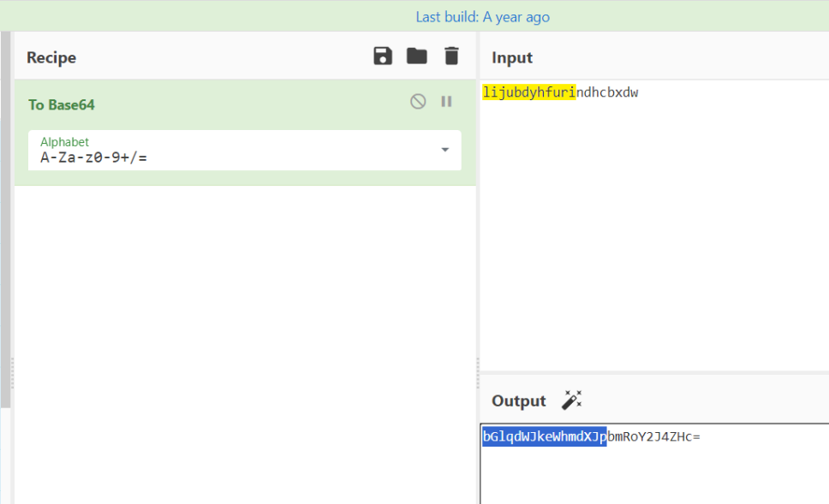Open the Alphabet dropdown arrow
This screenshot has height=504, width=829.
[445, 150]
